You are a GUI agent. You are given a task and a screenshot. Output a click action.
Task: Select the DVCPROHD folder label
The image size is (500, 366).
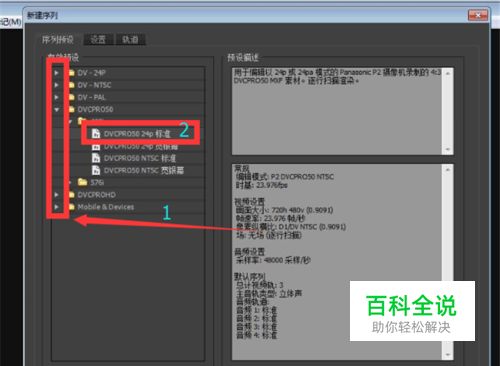click(97, 195)
